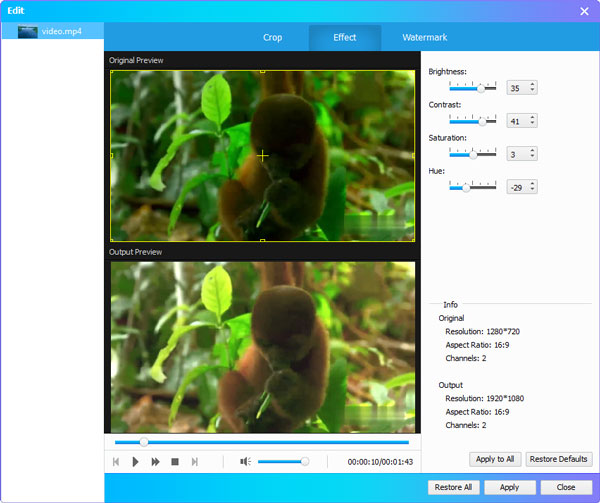This screenshot has width=600, height=503.
Task: Click the crosshair at crop frame center
Action: (262, 155)
